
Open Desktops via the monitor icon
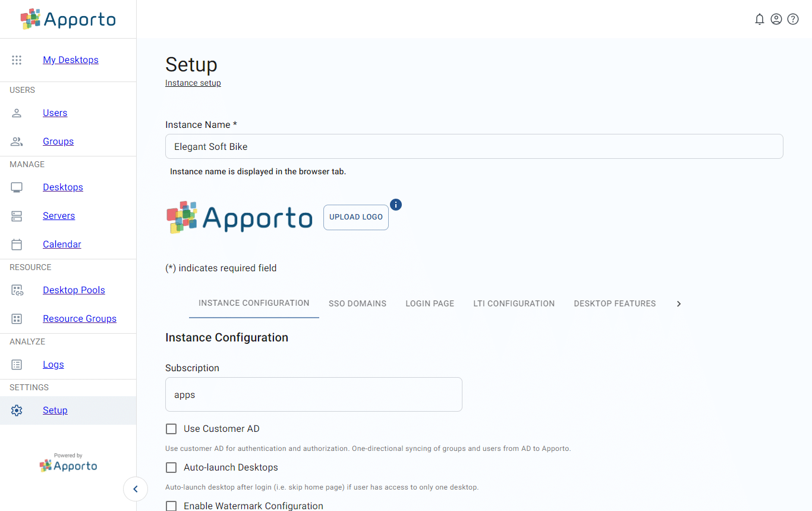[16, 187]
